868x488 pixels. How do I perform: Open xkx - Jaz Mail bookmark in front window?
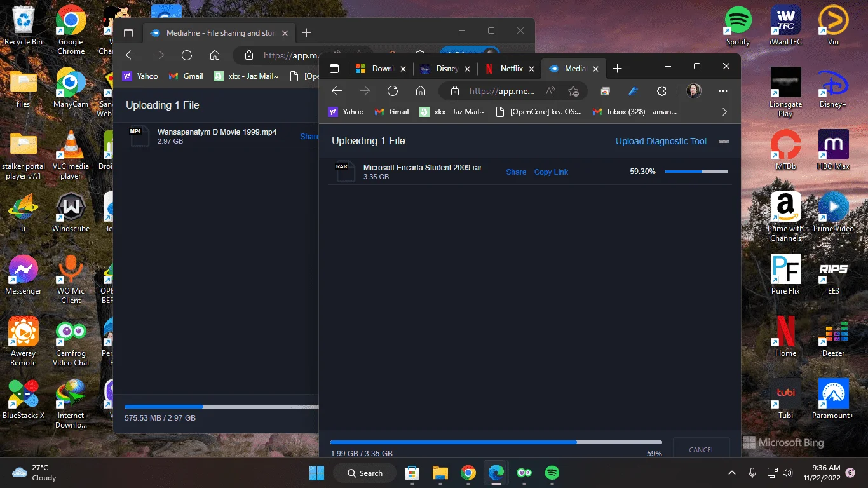click(x=452, y=112)
